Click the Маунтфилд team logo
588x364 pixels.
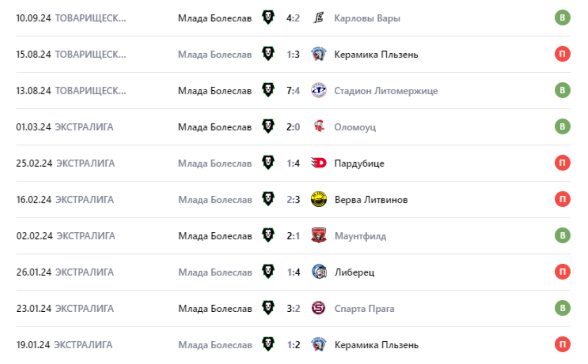pyautogui.click(x=319, y=236)
